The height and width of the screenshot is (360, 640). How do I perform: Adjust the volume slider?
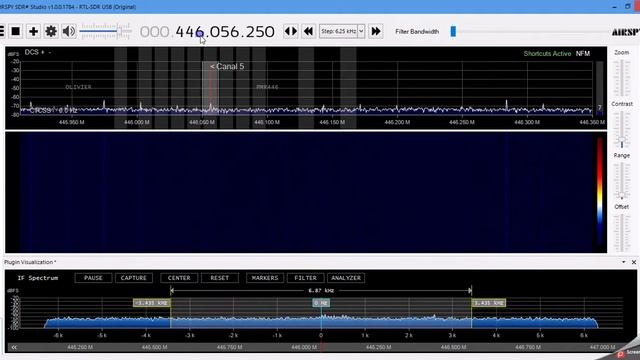click(x=105, y=31)
